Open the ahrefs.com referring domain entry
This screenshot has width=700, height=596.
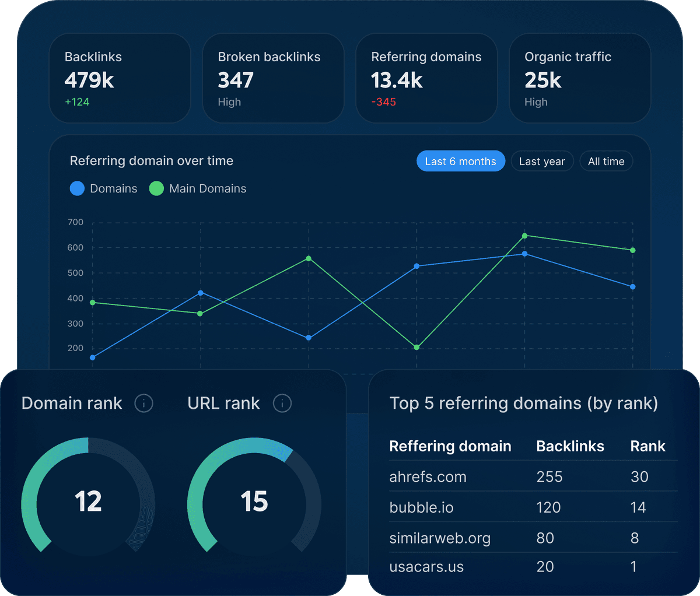428,476
